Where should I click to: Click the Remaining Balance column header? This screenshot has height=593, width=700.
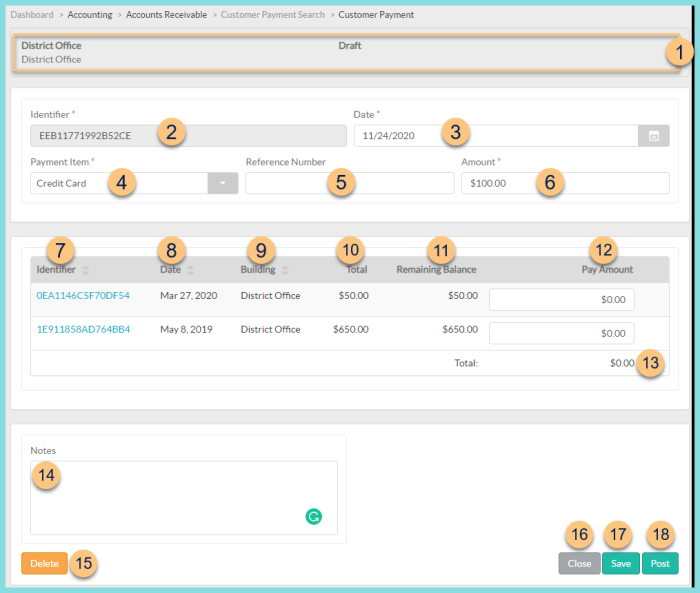436,270
